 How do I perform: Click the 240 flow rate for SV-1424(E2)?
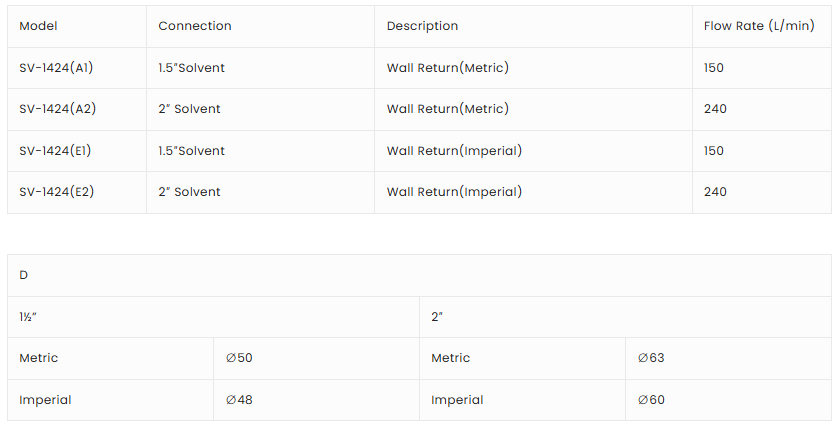point(715,192)
